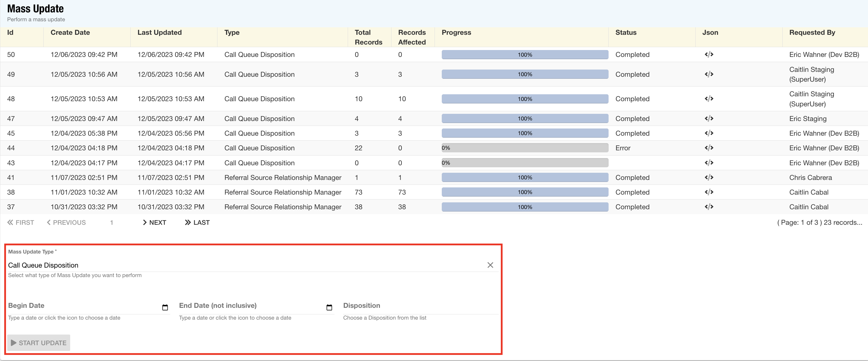The image size is (868, 361).
Task: Sort by Create Date column header
Action: tap(70, 33)
